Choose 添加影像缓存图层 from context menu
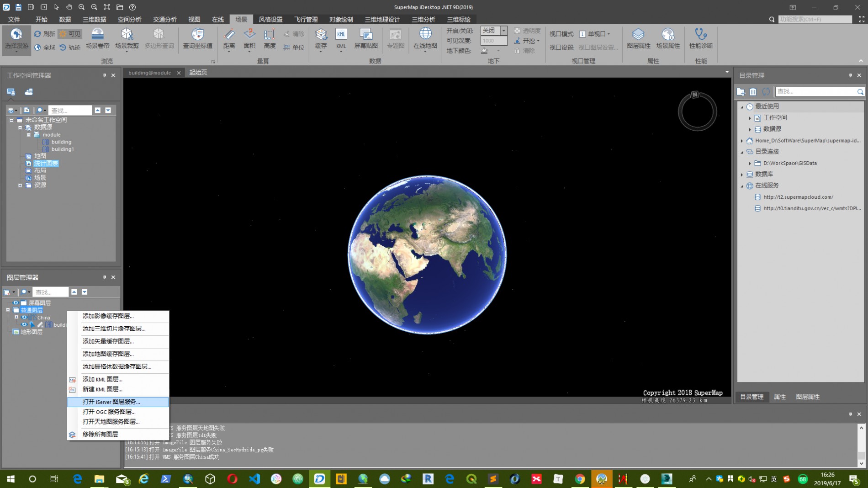Screen dimensions: 868x488 tap(118, 316)
